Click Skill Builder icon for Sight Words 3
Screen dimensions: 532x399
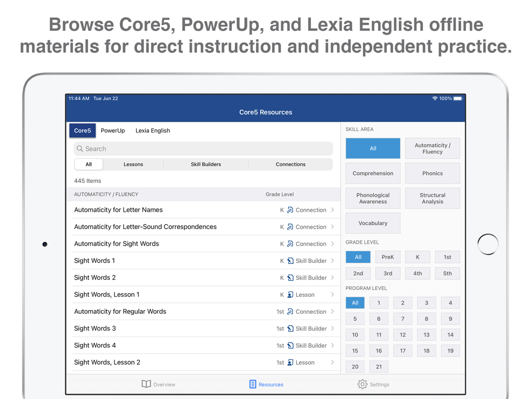click(290, 329)
